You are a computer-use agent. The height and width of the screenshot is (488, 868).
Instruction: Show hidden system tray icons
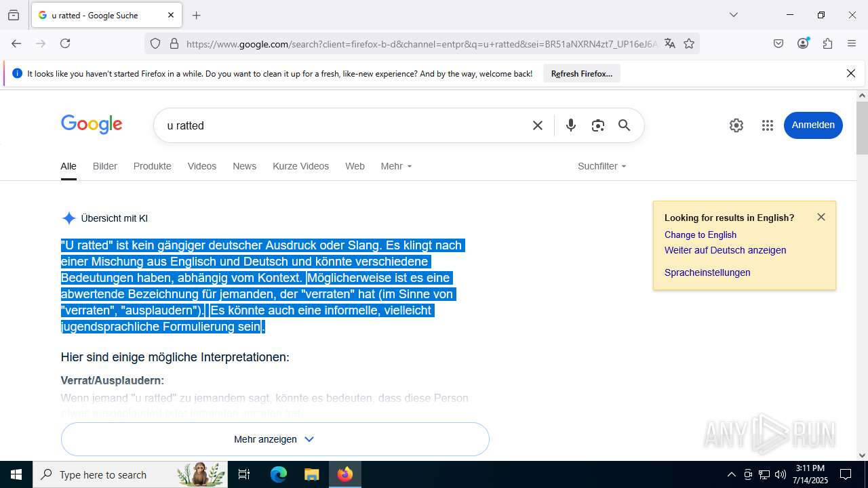[x=731, y=474]
